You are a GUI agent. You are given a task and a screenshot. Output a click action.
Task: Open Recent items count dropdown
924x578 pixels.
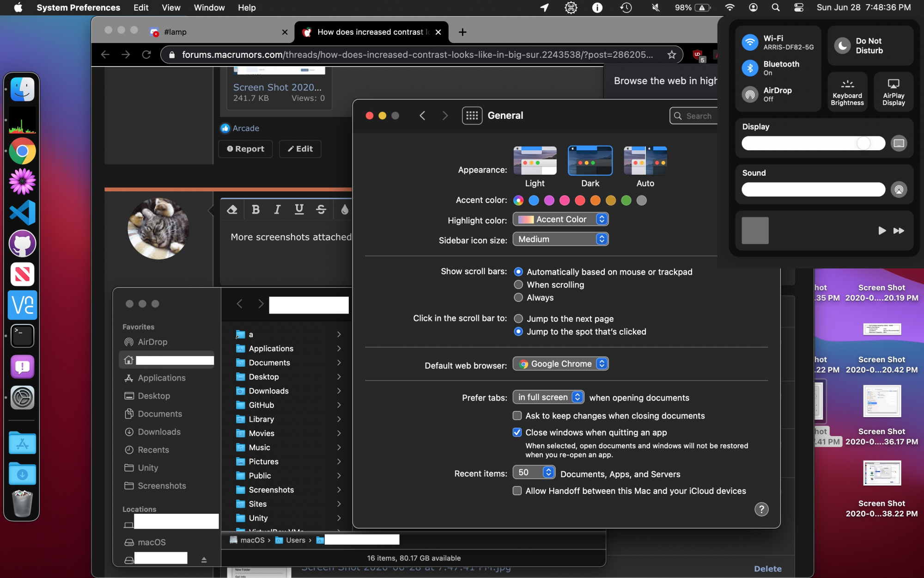(534, 472)
